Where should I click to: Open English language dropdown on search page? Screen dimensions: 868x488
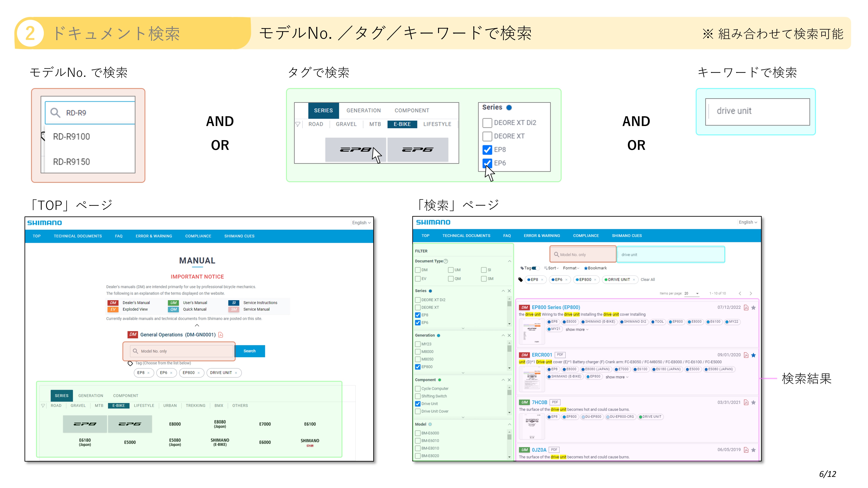click(x=748, y=222)
